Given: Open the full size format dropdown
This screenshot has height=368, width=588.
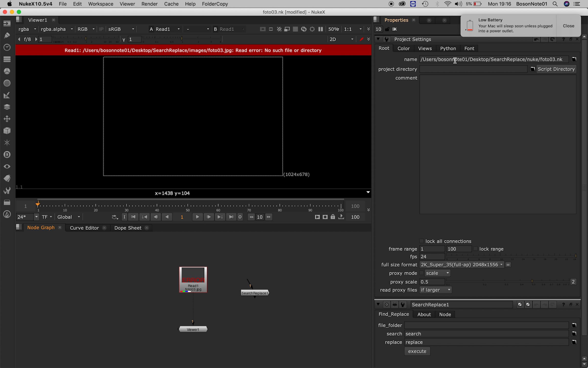Looking at the screenshot, I should click(462, 265).
